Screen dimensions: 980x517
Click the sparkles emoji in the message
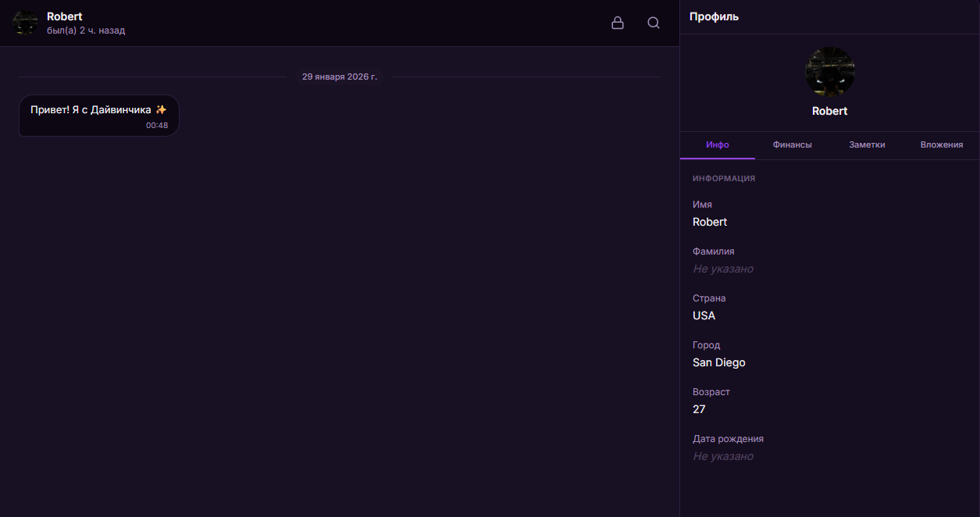click(161, 110)
